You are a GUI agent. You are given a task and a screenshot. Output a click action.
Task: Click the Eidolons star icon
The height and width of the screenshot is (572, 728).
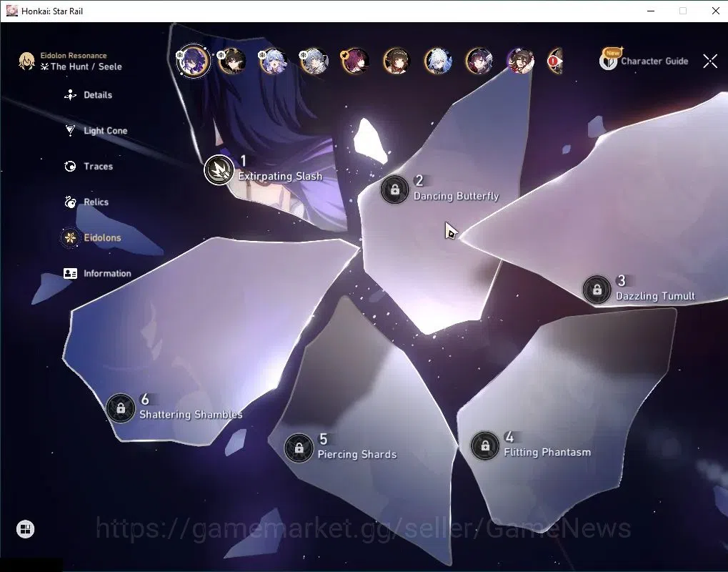coord(70,238)
